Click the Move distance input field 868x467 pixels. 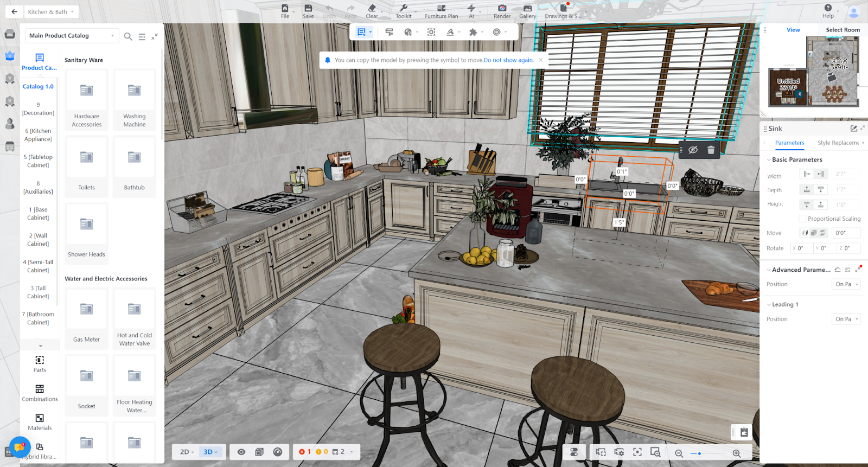point(846,233)
